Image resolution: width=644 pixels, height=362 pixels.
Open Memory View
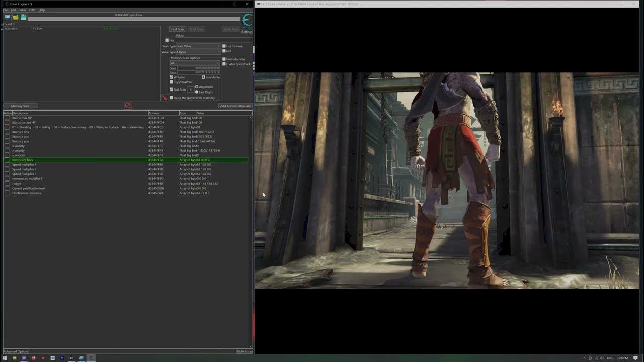[x=20, y=106]
